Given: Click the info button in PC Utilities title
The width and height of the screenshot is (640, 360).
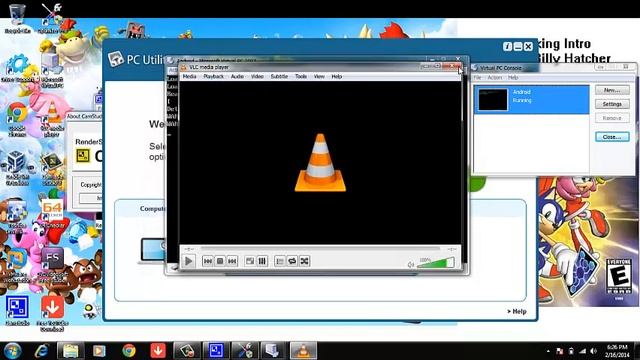Looking at the screenshot, I should click(x=507, y=47).
